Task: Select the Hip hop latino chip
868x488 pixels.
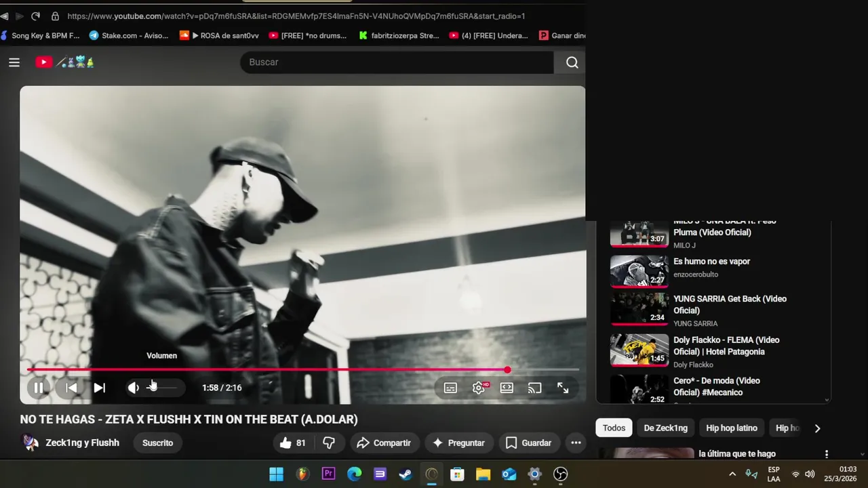Action: pyautogui.click(x=732, y=428)
